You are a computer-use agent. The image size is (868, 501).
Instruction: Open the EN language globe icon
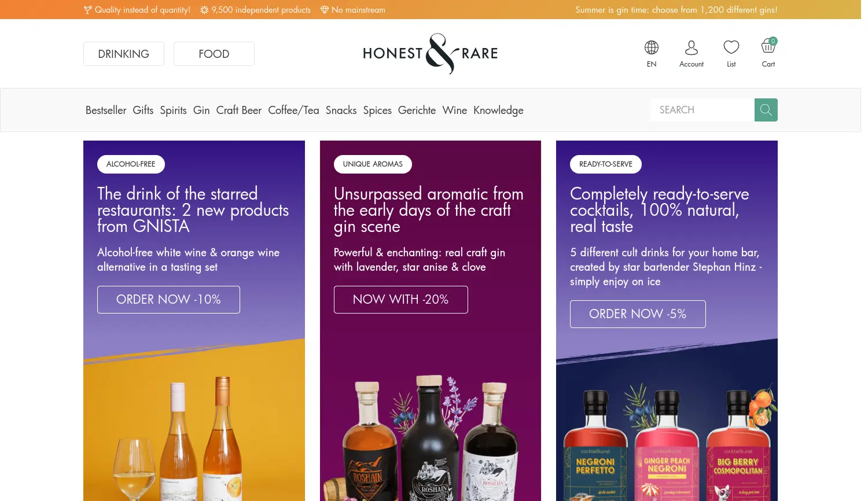652,47
